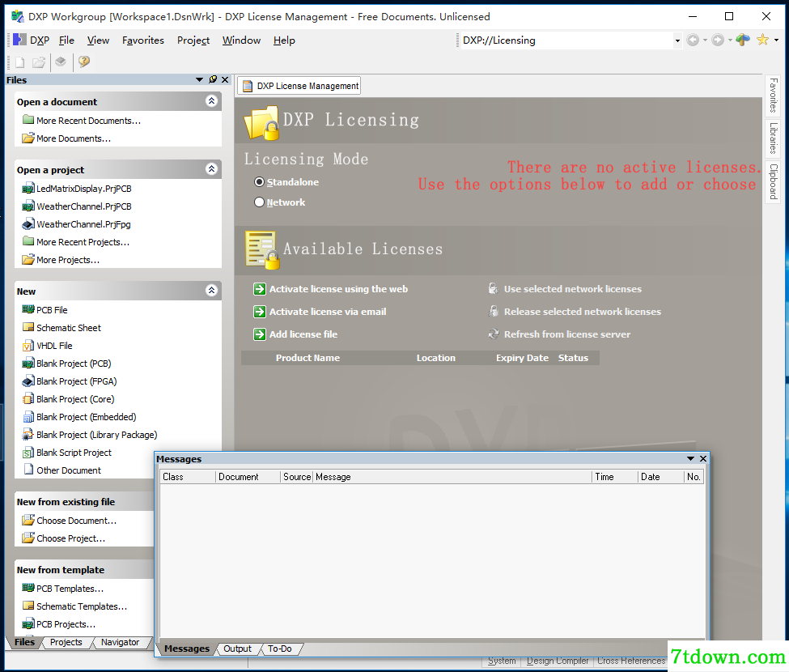
Task: Click the Blank Project (Embedded) icon
Action: pyautogui.click(x=28, y=417)
